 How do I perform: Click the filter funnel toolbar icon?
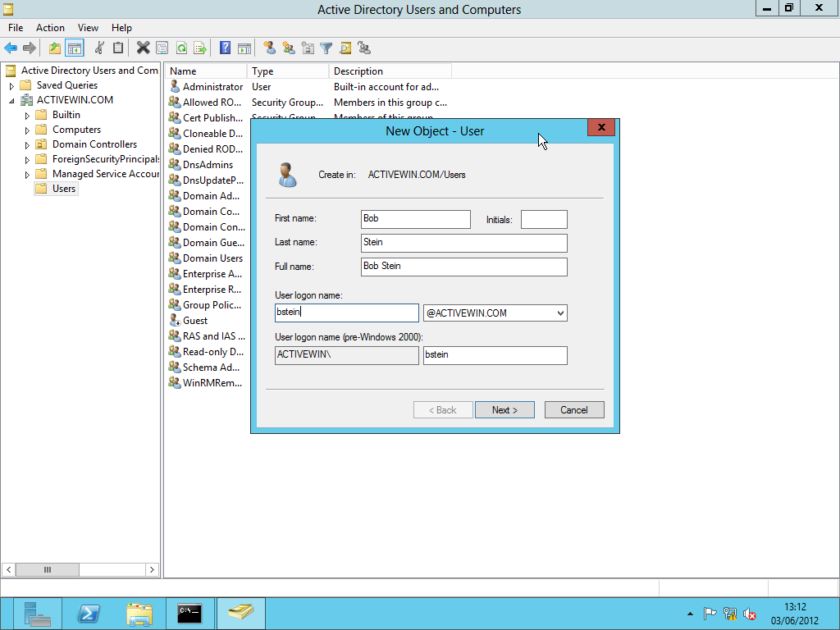(x=326, y=48)
